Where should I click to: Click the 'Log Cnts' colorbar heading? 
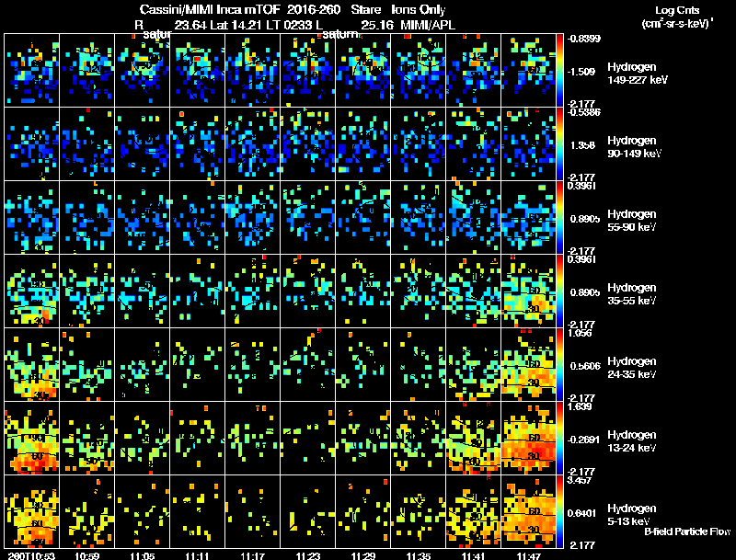pyautogui.click(x=677, y=10)
